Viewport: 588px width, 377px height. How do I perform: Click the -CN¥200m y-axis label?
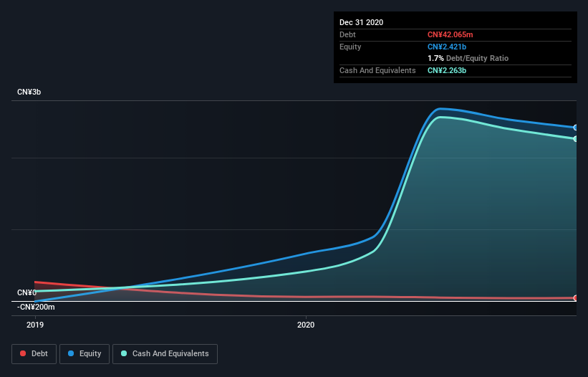tap(36, 307)
